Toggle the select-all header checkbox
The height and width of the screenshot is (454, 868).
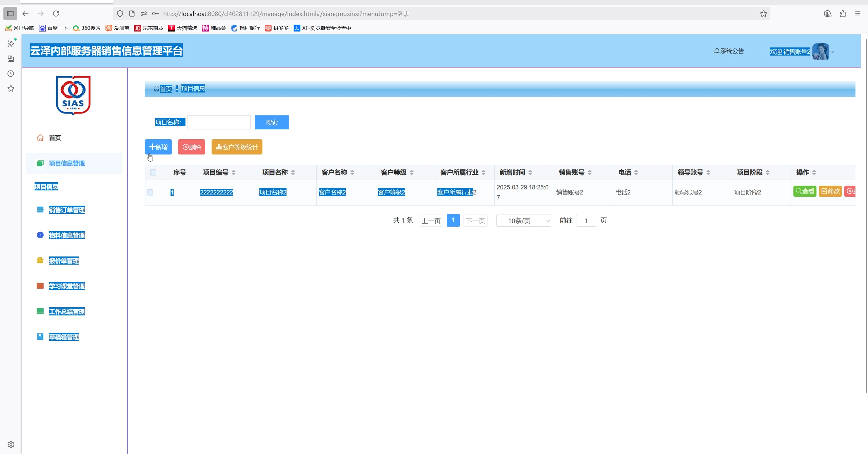click(153, 172)
